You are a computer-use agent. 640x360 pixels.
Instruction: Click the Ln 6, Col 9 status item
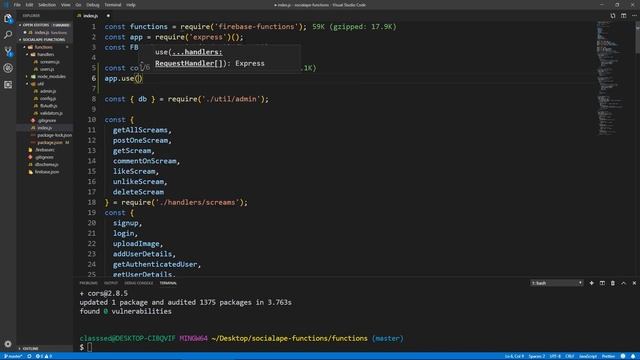(514, 356)
